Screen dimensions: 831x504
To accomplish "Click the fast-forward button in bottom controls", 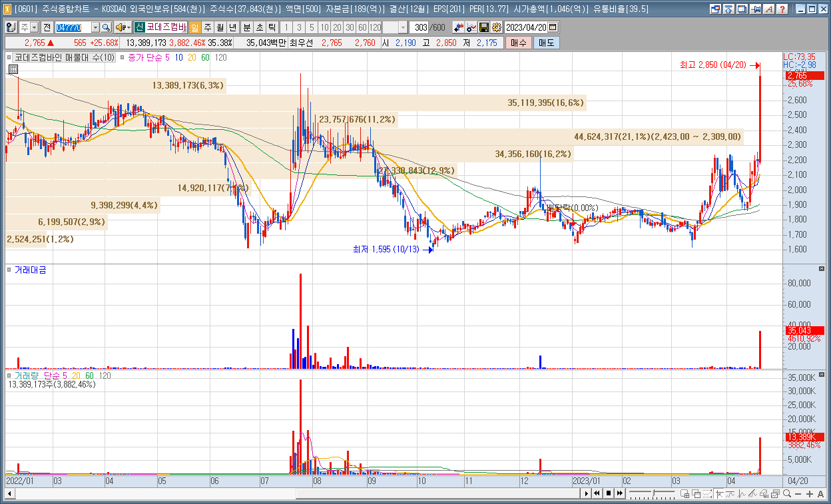I will 620,493.
